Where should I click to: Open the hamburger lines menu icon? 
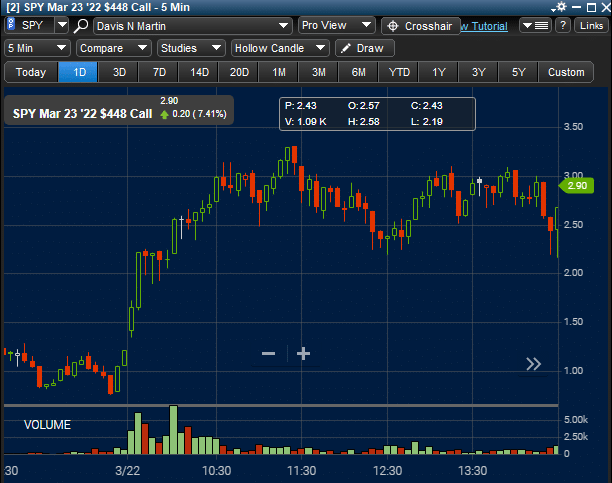(535, 26)
